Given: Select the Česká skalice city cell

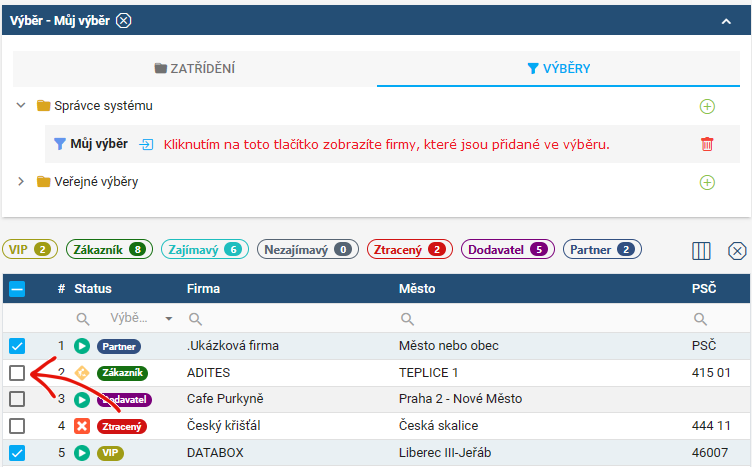Looking at the screenshot, I should click(438, 425).
